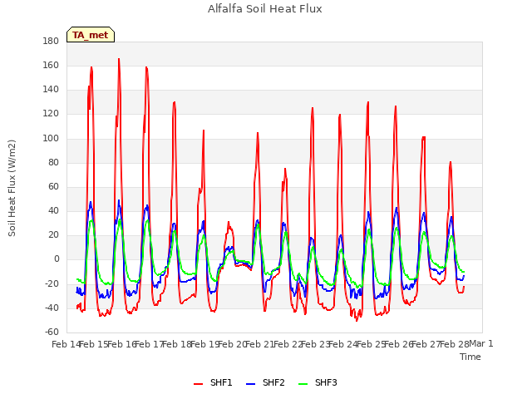Select the SHF3 legend label
Viewport: 532px width, 399px height.
(x=326, y=382)
